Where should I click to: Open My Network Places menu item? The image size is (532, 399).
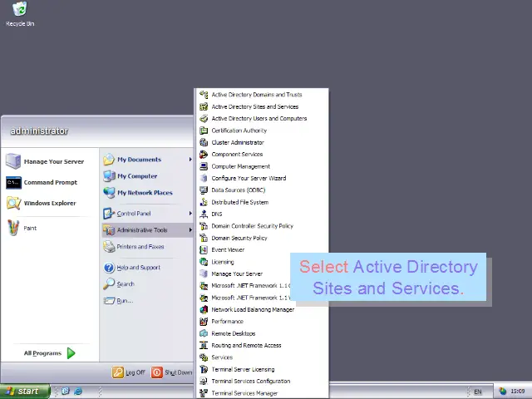148,193
